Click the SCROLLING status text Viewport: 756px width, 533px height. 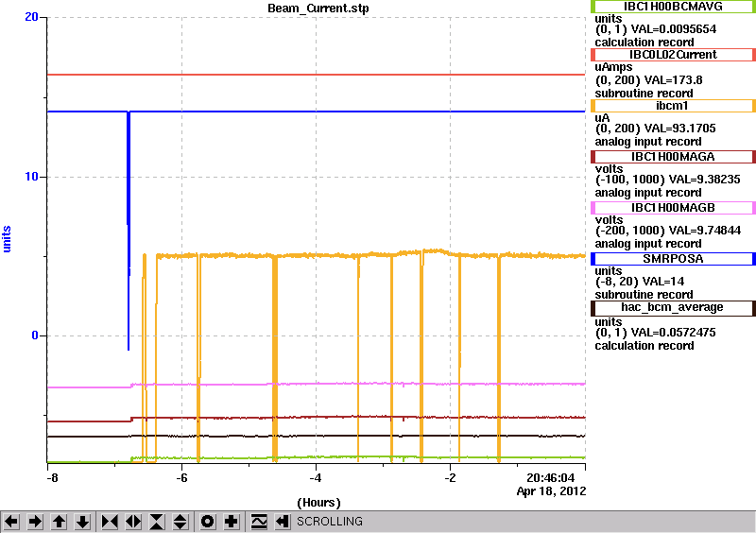point(329,522)
